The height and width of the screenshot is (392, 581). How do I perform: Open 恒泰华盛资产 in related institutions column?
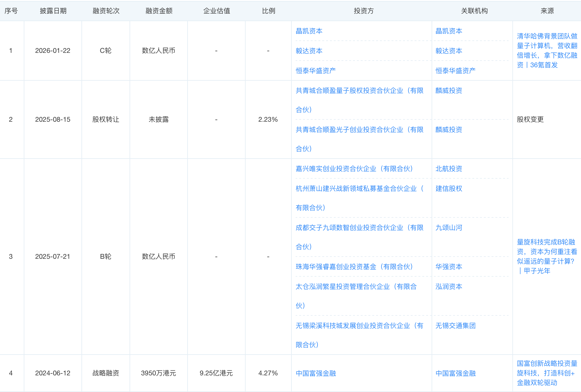pos(455,71)
